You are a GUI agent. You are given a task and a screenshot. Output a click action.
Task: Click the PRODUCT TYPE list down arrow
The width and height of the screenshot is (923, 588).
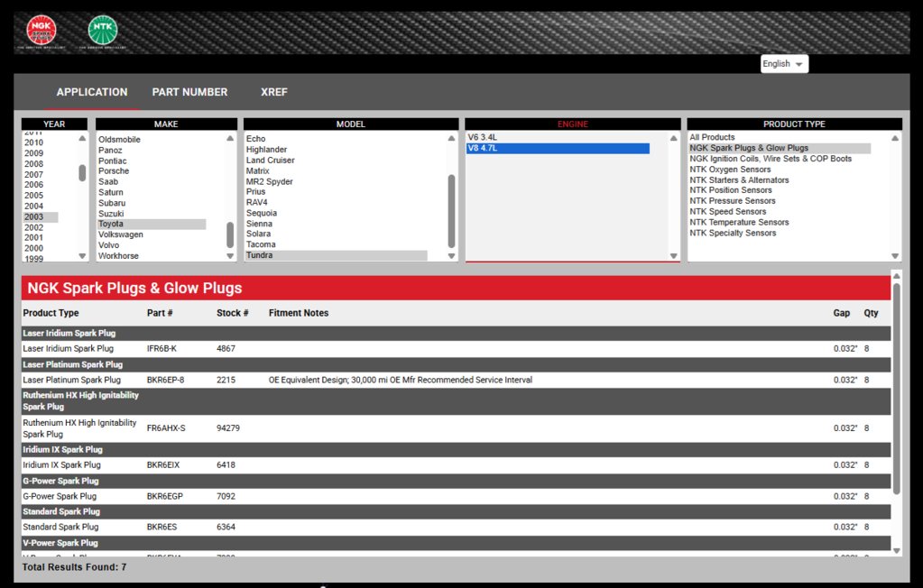tap(895, 256)
